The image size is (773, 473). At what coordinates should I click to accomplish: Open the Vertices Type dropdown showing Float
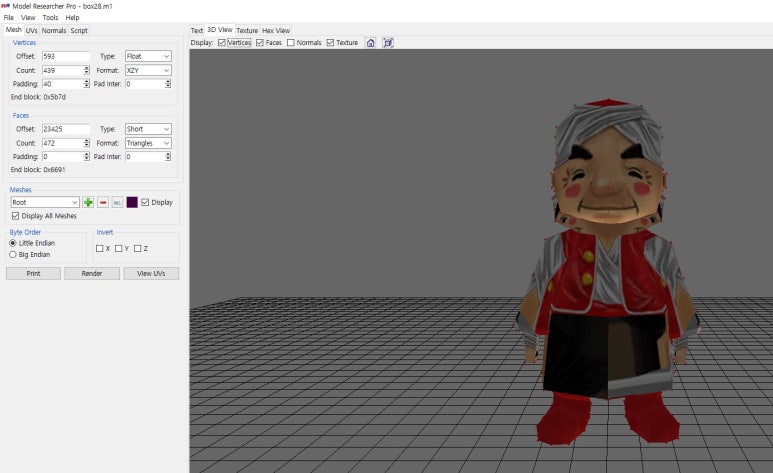[x=148, y=56]
